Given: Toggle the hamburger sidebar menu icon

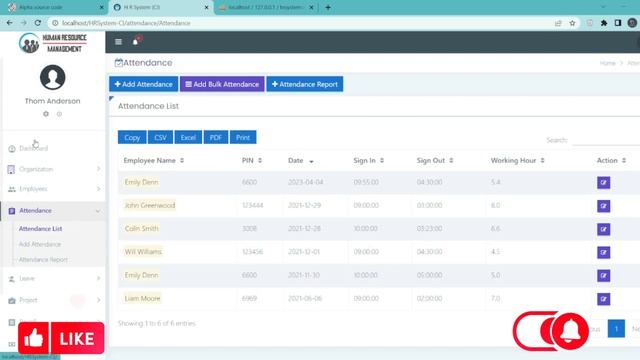Looking at the screenshot, I should pos(118,42).
